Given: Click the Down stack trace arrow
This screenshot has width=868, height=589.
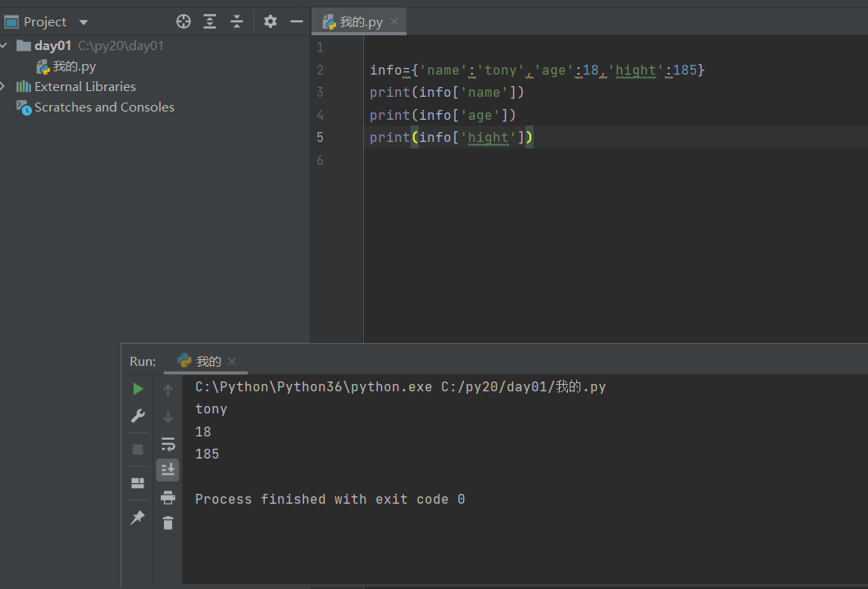Looking at the screenshot, I should tap(168, 416).
